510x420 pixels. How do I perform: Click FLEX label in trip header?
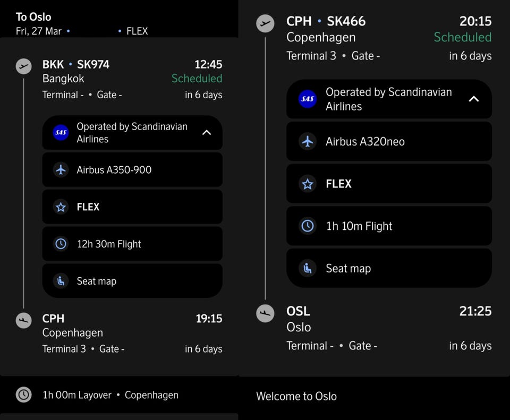tap(137, 31)
